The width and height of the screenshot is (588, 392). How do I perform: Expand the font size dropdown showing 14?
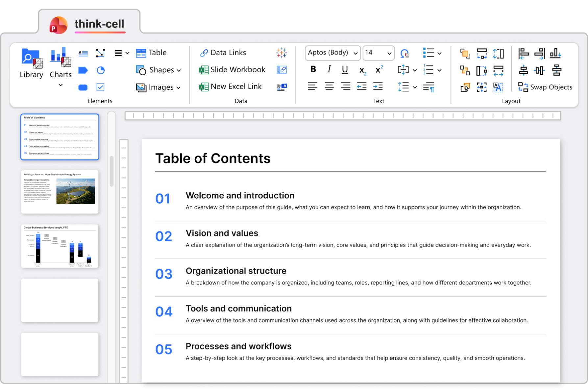point(389,53)
